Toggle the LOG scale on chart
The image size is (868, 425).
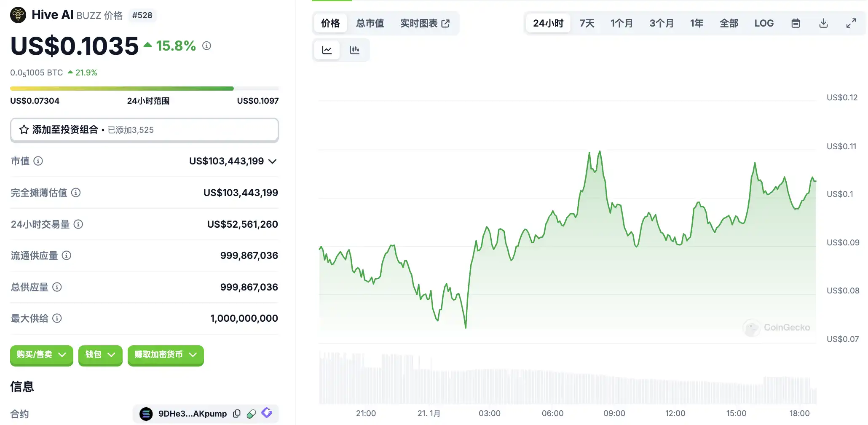[764, 23]
